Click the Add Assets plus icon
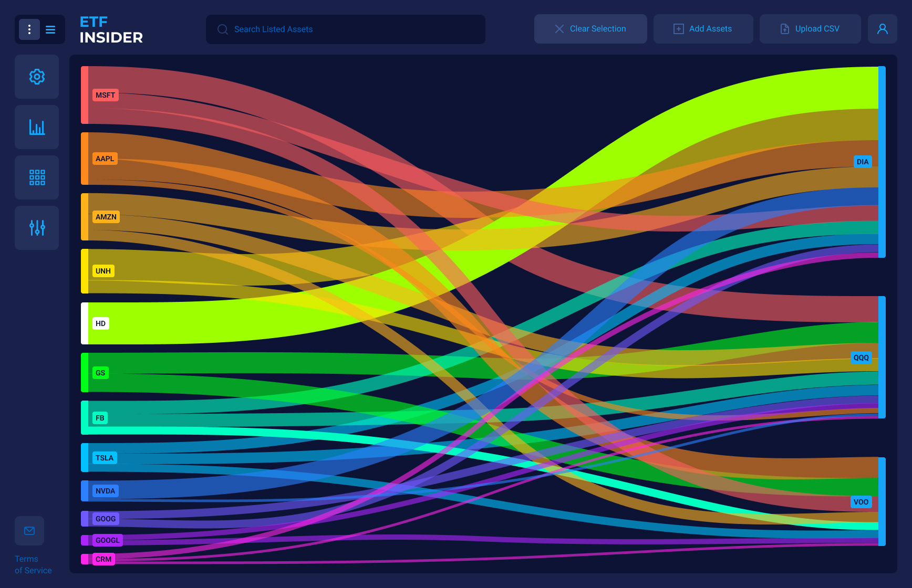Image resolution: width=912 pixels, height=588 pixels. point(679,29)
